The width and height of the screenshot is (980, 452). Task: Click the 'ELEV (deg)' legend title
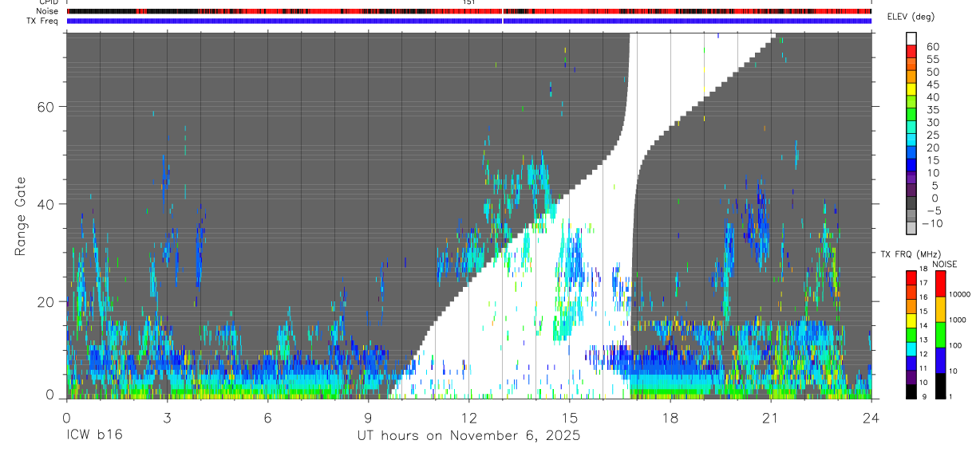point(911,17)
